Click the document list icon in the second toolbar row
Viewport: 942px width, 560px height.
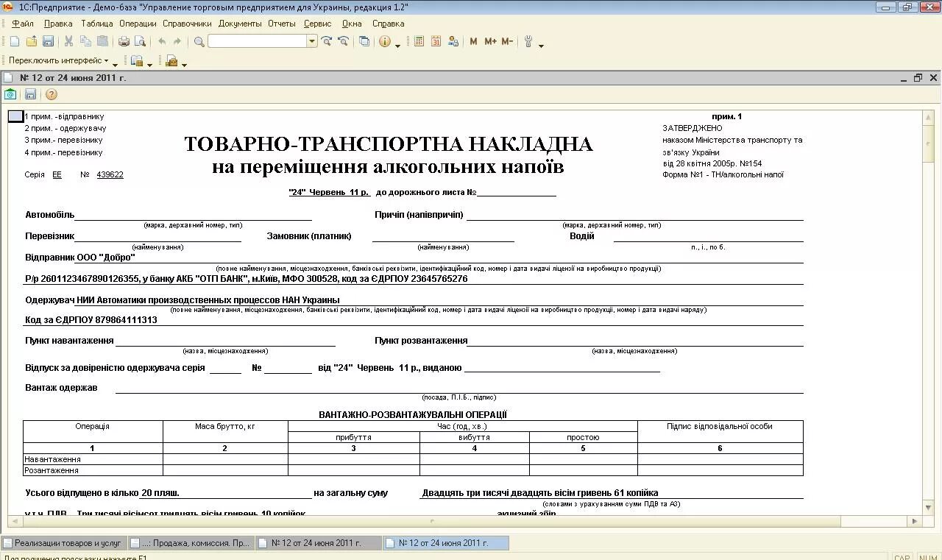point(137,61)
